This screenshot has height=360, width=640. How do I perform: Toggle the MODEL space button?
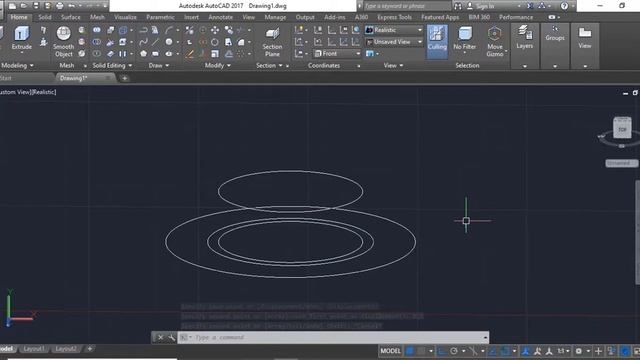tap(390, 351)
